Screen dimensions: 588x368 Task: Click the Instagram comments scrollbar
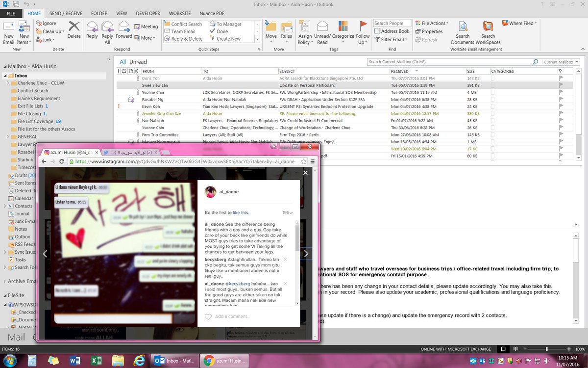[x=297, y=238]
